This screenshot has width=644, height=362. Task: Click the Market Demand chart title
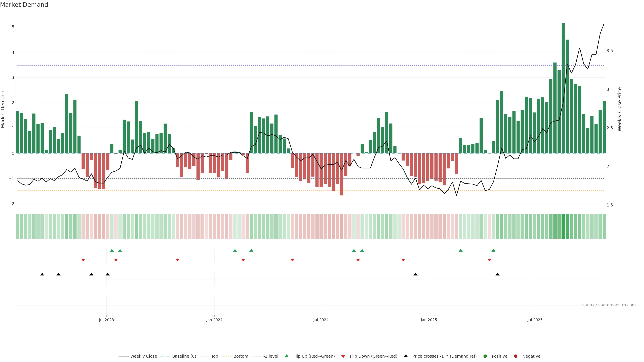(x=24, y=5)
